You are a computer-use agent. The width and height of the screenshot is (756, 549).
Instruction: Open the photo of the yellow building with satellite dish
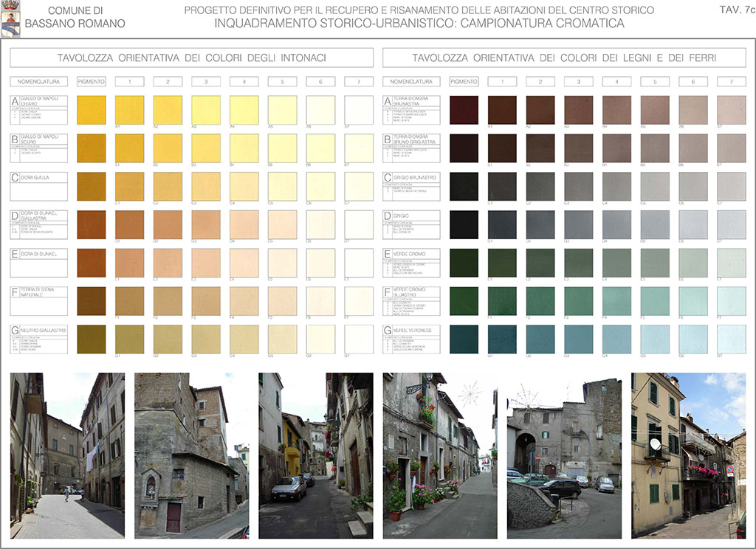click(689, 455)
